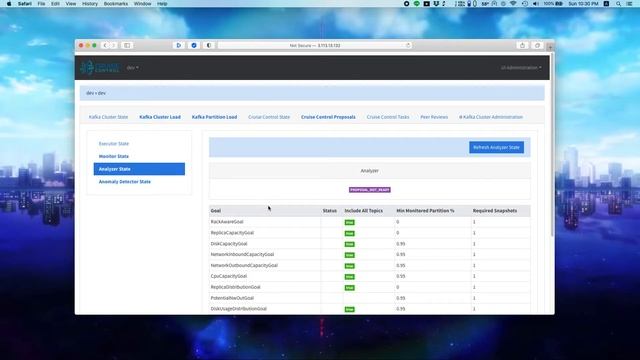Open Cruise Control Proposals tab

click(x=328, y=117)
